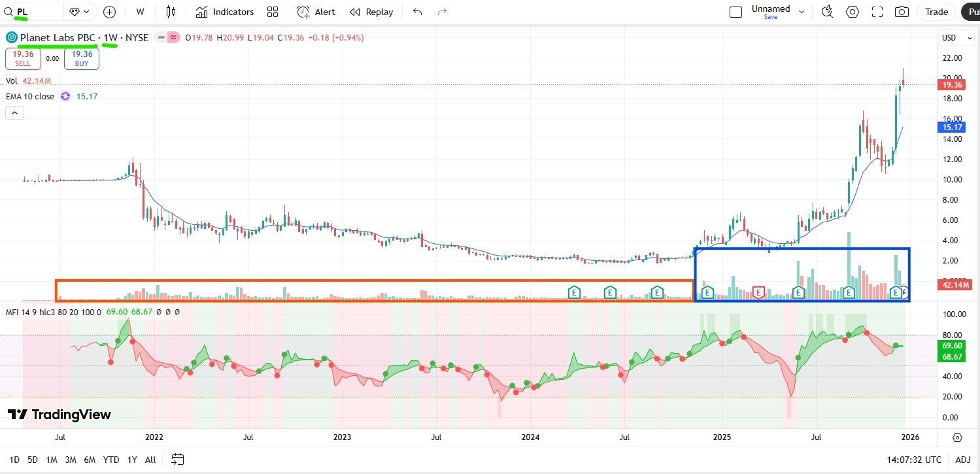This screenshot has height=474, width=980.
Task: Switch to the 1D date range
Action: pos(14,460)
